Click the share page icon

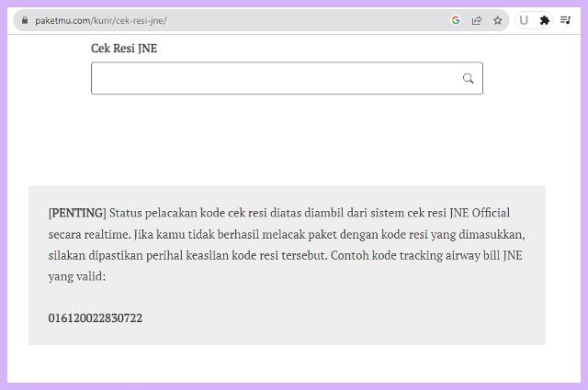[477, 20]
